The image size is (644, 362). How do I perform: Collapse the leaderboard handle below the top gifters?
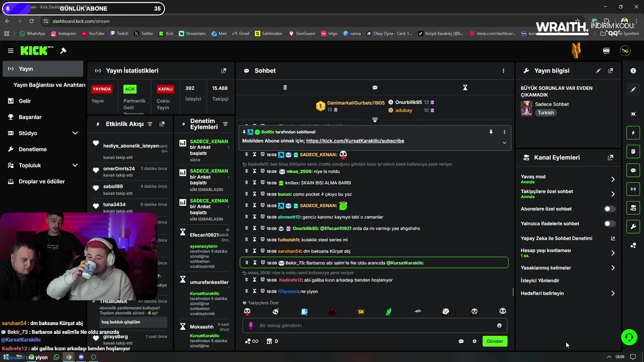(x=375, y=120)
